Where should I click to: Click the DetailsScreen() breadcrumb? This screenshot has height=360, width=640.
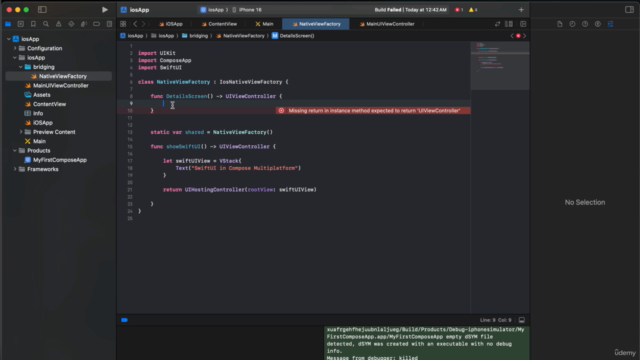coord(293,36)
